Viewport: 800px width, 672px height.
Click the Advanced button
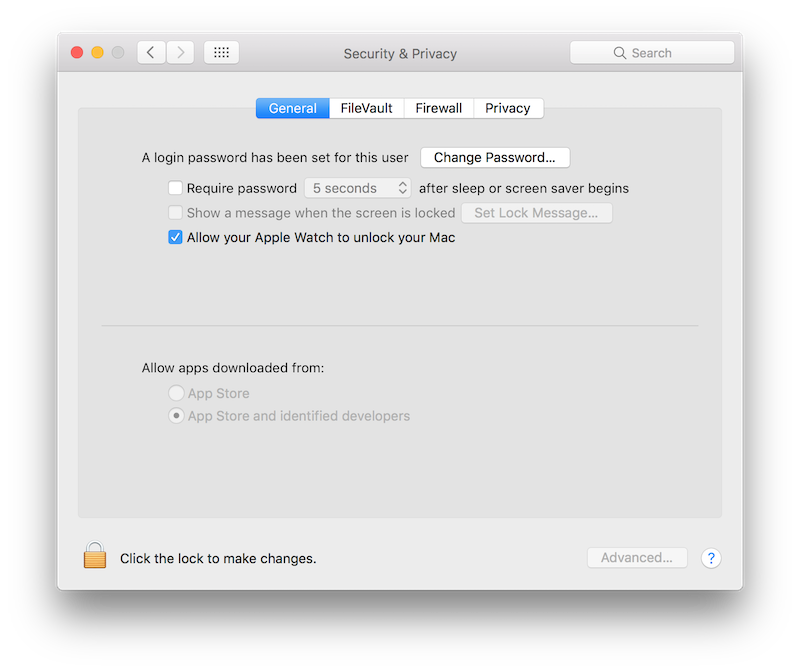(637, 558)
